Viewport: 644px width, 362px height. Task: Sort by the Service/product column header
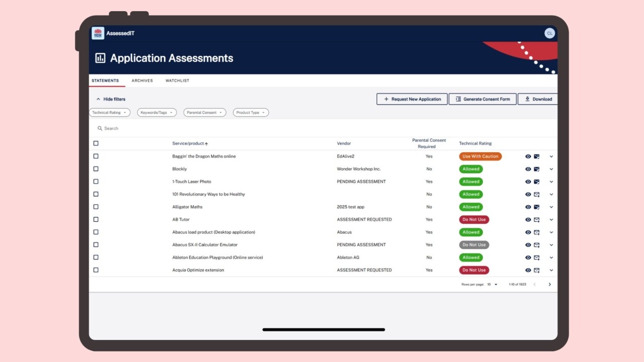tap(190, 144)
